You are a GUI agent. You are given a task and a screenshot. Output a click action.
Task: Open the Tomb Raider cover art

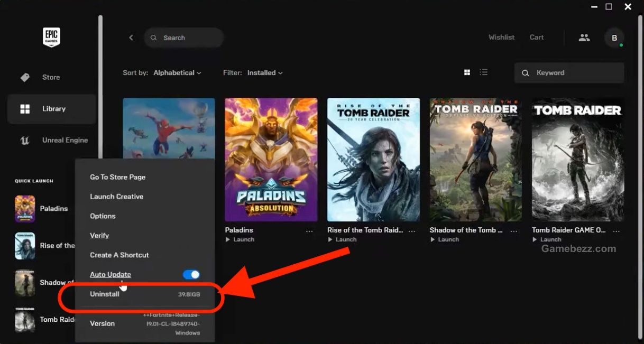(x=578, y=160)
